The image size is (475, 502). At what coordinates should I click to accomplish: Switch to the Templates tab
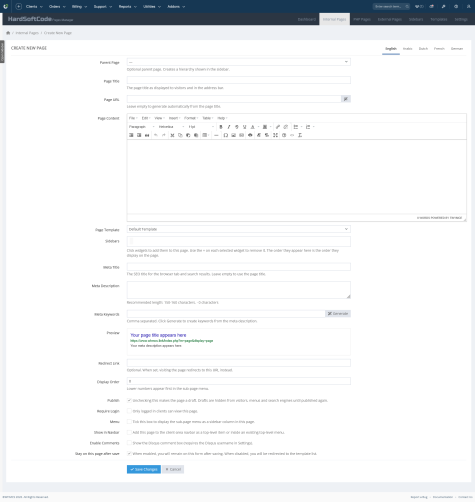click(439, 19)
